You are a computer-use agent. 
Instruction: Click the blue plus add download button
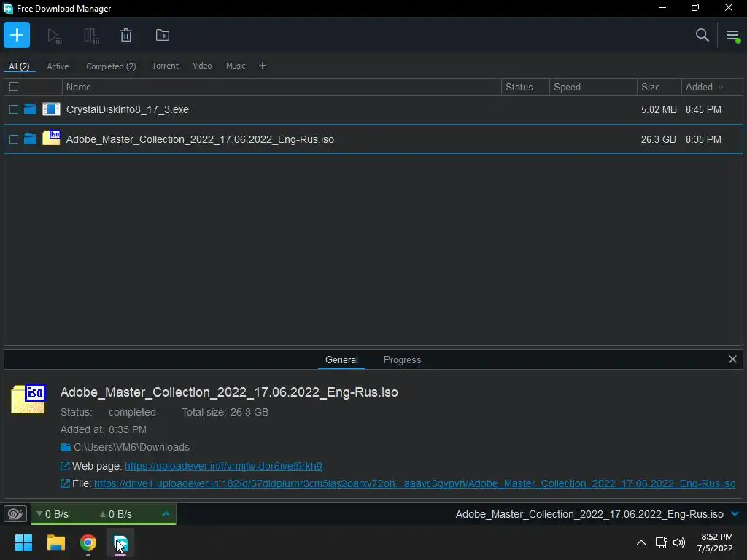[17, 35]
